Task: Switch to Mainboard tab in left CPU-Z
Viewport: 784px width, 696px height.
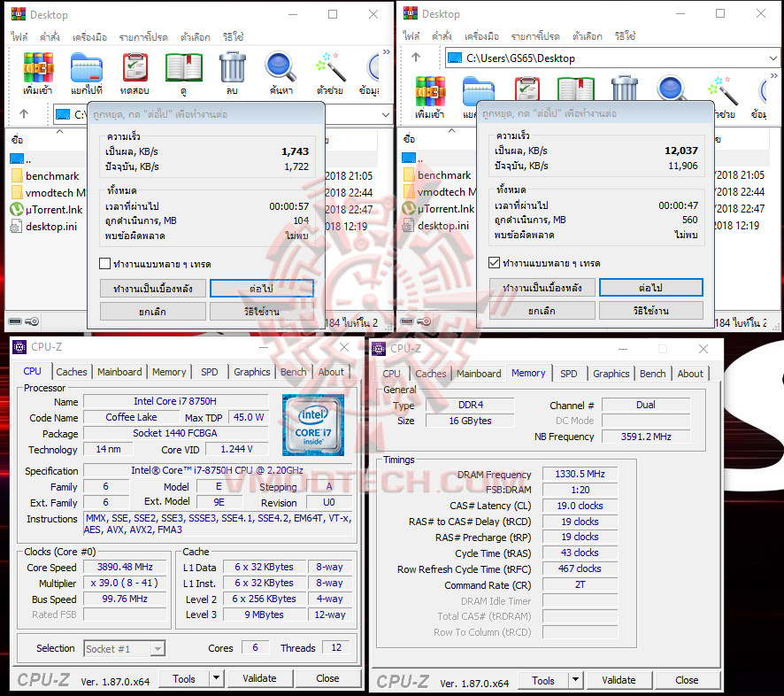Action: click(x=120, y=372)
